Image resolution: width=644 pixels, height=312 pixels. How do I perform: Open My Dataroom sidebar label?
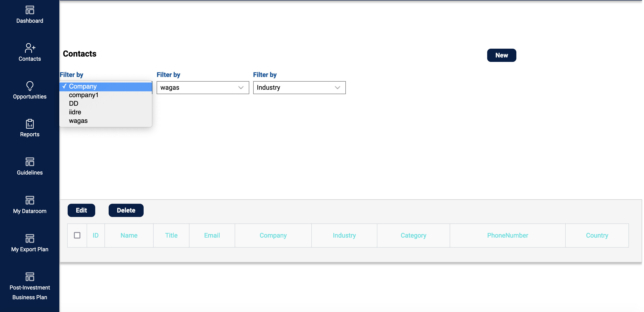point(30,211)
